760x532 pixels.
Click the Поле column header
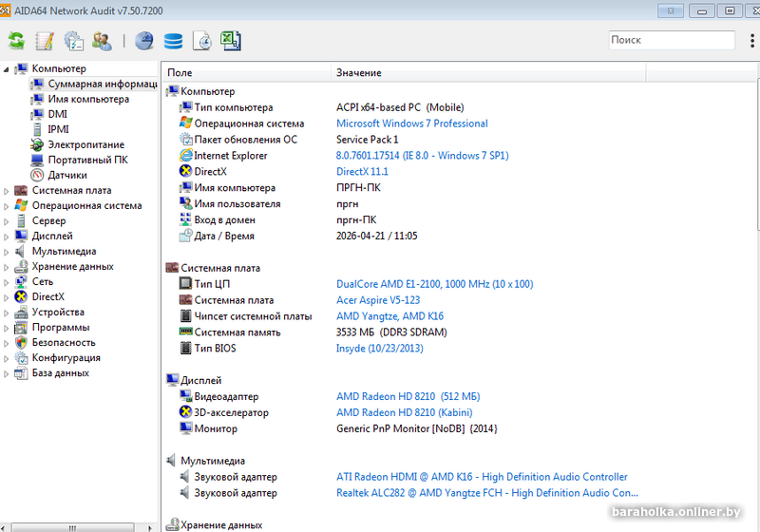pyautogui.click(x=247, y=73)
